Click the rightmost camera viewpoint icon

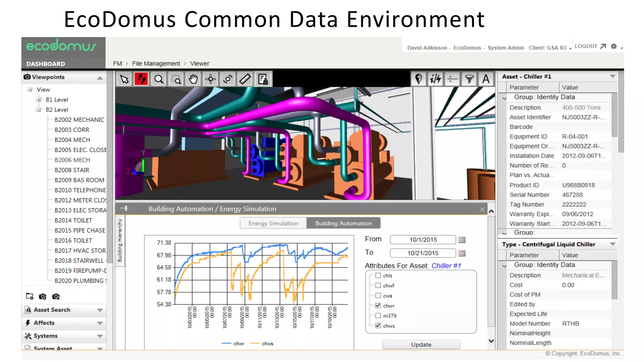[x=56, y=296]
